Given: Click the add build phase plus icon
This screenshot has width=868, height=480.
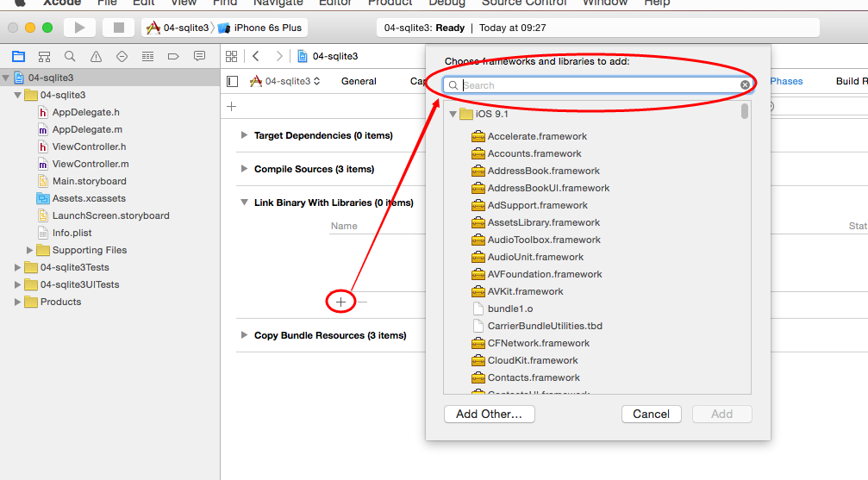Looking at the screenshot, I should pyautogui.click(x=231, y=106).
